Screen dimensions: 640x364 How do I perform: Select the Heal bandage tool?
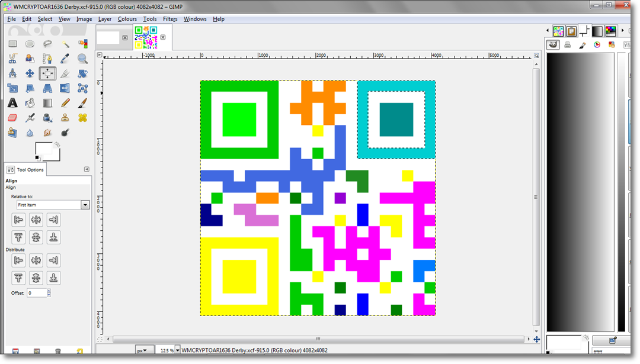coord(83,118)
